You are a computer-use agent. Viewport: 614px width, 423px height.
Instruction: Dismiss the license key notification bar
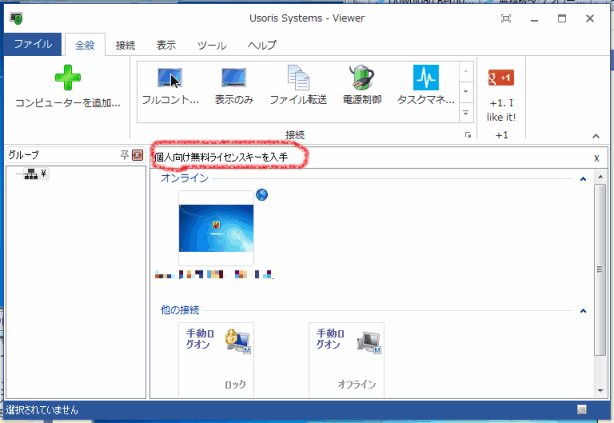597,158
